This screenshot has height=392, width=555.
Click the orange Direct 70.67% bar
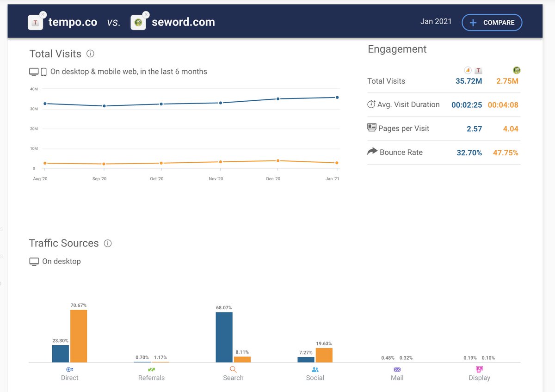point(79,336)
